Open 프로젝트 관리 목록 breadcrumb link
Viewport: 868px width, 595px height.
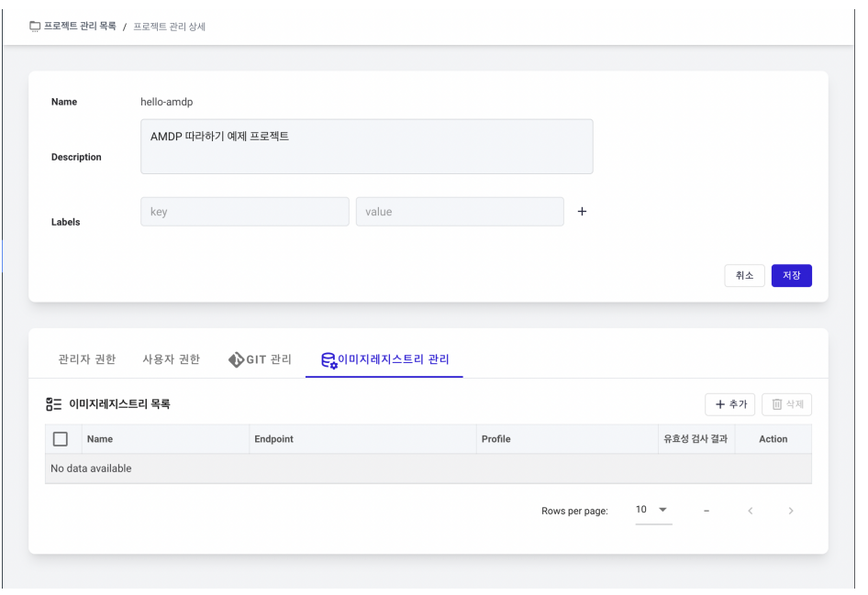(x=80, y=26)
